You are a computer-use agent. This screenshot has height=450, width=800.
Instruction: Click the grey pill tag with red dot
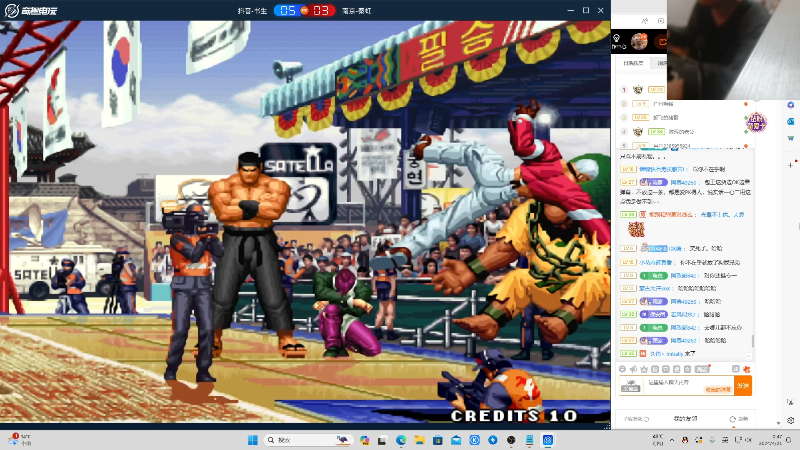(702, 369)
